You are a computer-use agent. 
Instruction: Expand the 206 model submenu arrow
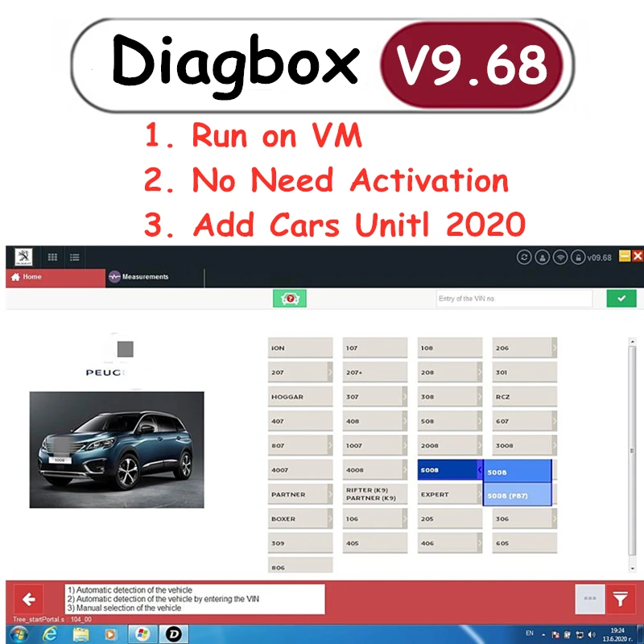click(554, 348)
